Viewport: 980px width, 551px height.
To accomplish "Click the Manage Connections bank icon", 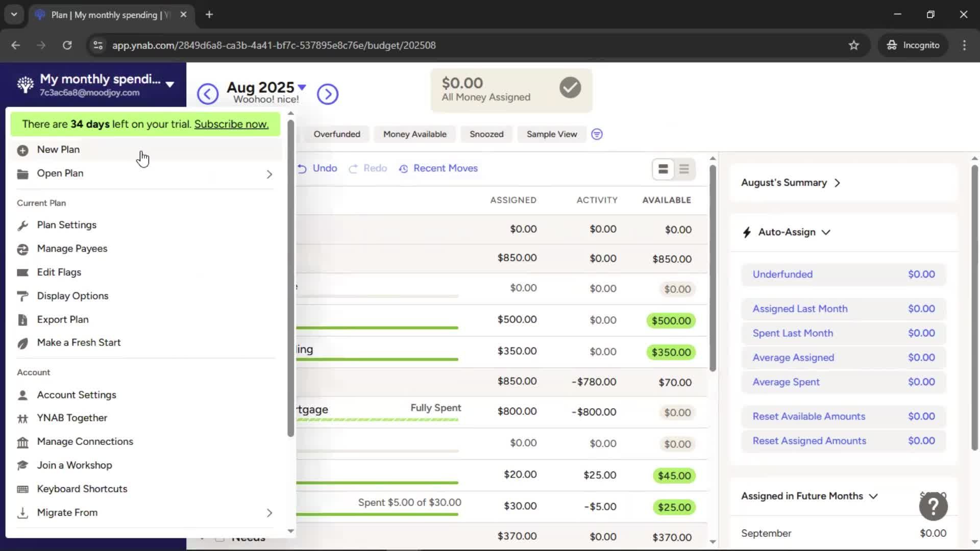I will [22, 442].
